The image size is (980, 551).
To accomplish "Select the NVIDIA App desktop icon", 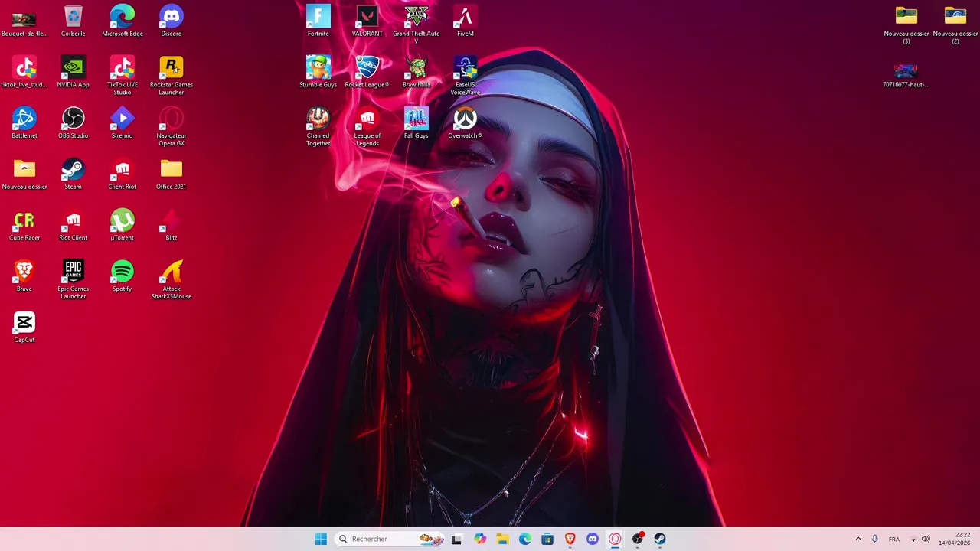I will click(x=73, y=72).
